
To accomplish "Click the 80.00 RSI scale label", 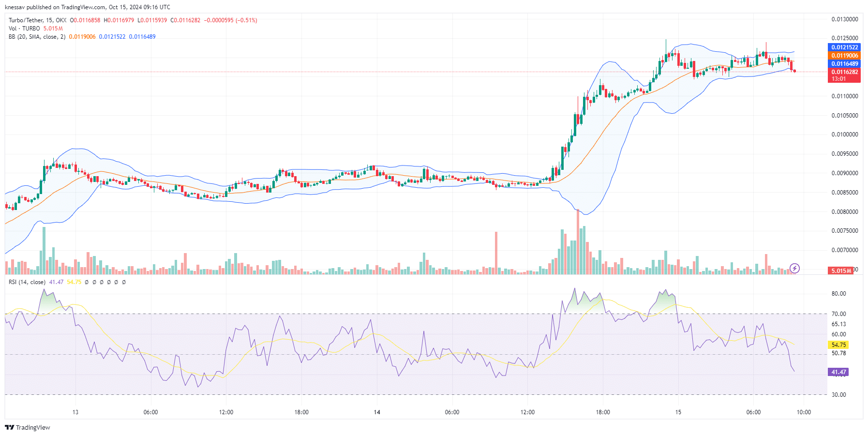I will click(838, 294).
